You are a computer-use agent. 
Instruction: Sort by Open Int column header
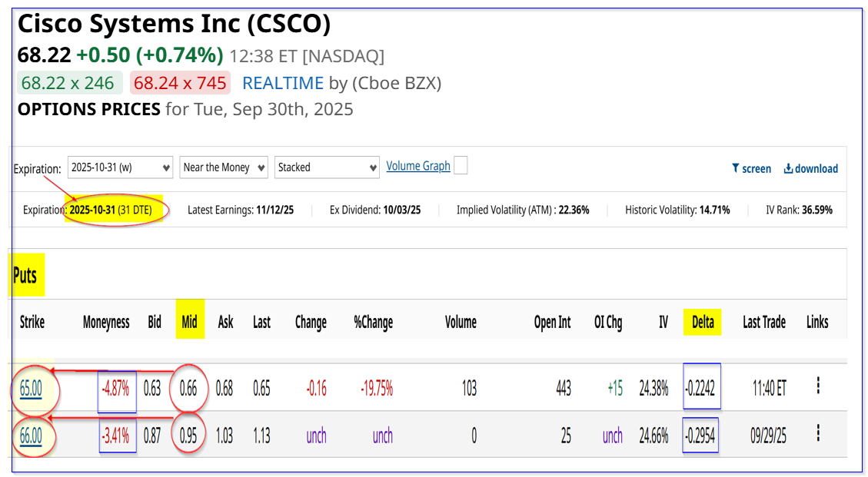552,323
